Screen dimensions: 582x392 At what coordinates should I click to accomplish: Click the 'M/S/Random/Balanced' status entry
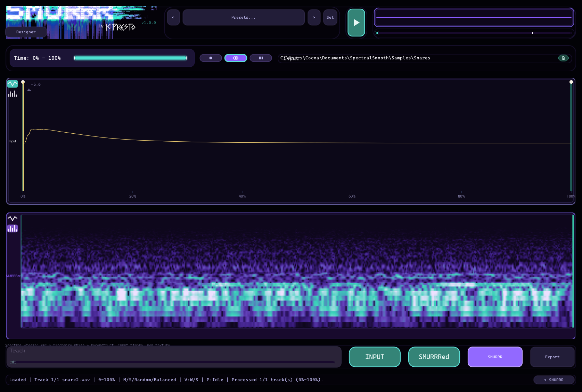click(150, 380)
